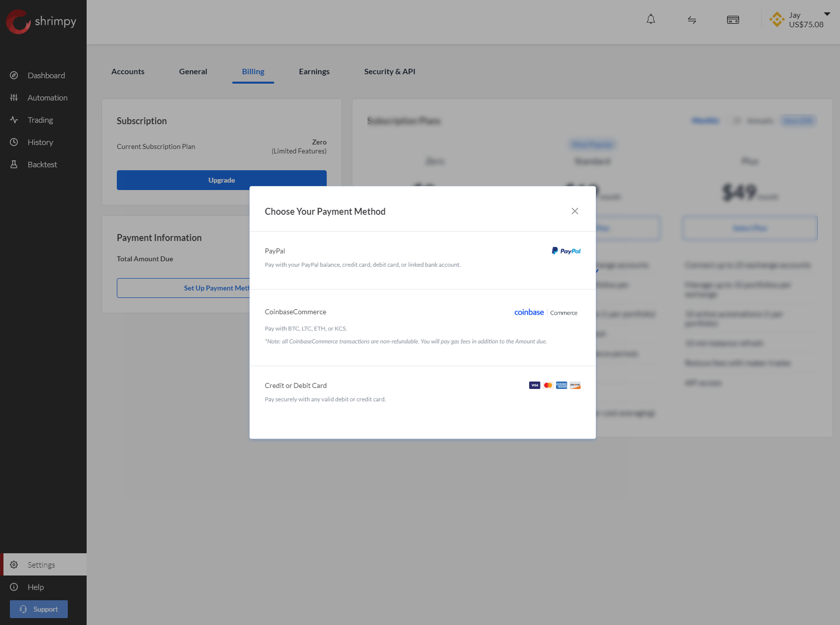Select the $49 Plus plan button
Image resolution: width=840 pixels, height=625 pixels.
tap(750, 228)
